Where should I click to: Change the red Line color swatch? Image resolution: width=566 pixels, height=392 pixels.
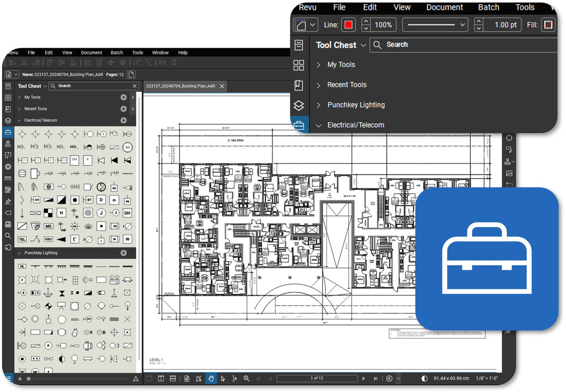click(349, 24)
